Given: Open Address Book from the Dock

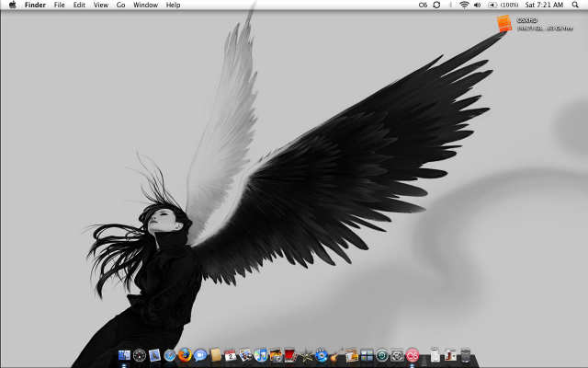Looking at the screenshot, I should [216, 355].
